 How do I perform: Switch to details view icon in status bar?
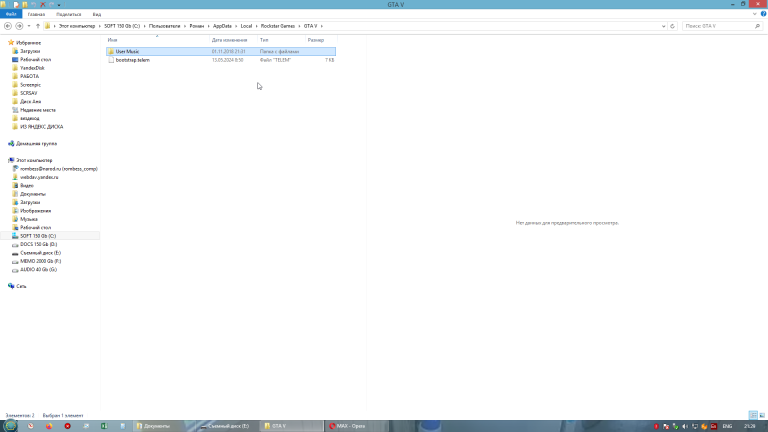point(753,415)
